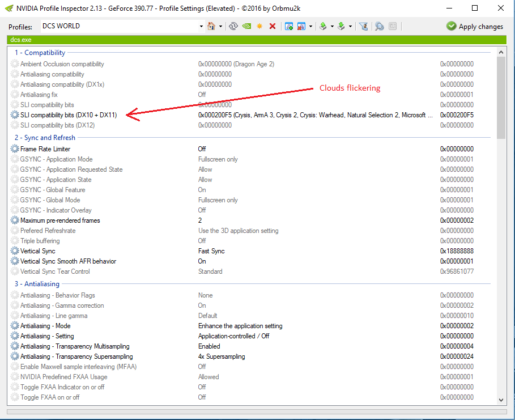Screen dimensions: 515x420
Task: Open the Vertical Sync value 'Fast Sync'
Action: pyautogui.click(x=211, y=251)
